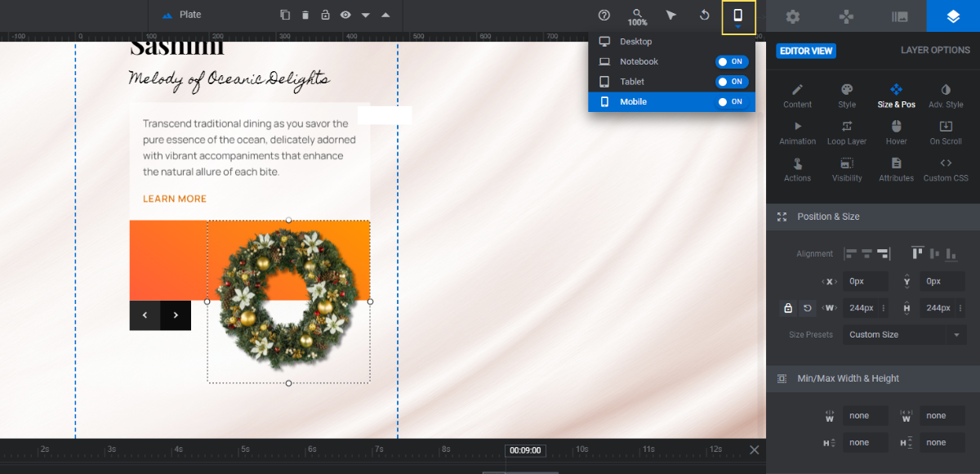
Task: Collapse the Position & Size section
Action: click(873, 217)
